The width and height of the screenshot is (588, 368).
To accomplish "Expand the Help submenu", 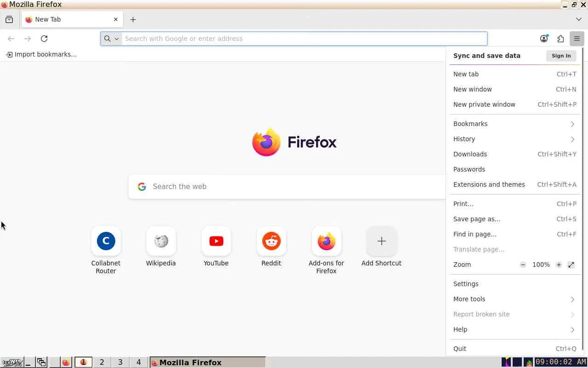I will [x=514, y=329].
